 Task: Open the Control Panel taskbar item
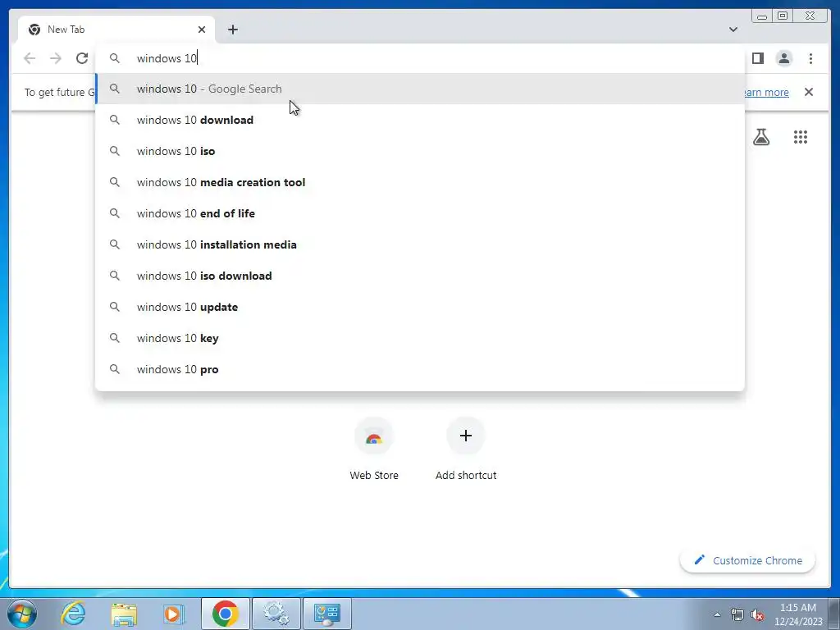pos(327,614)
